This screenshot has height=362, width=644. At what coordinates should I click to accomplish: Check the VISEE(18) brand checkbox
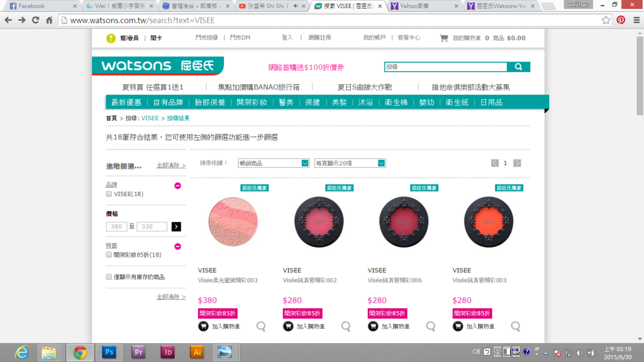pos(109,194)
